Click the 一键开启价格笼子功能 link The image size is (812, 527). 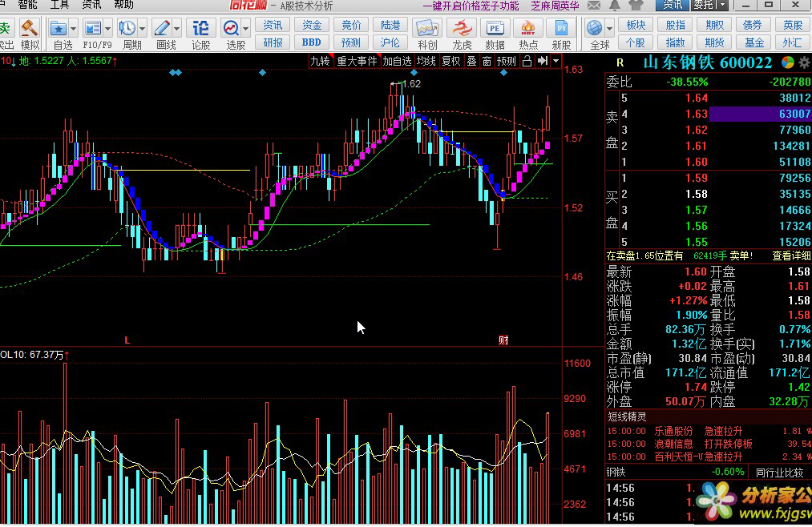pyautogui.click(x=471, y=6)
